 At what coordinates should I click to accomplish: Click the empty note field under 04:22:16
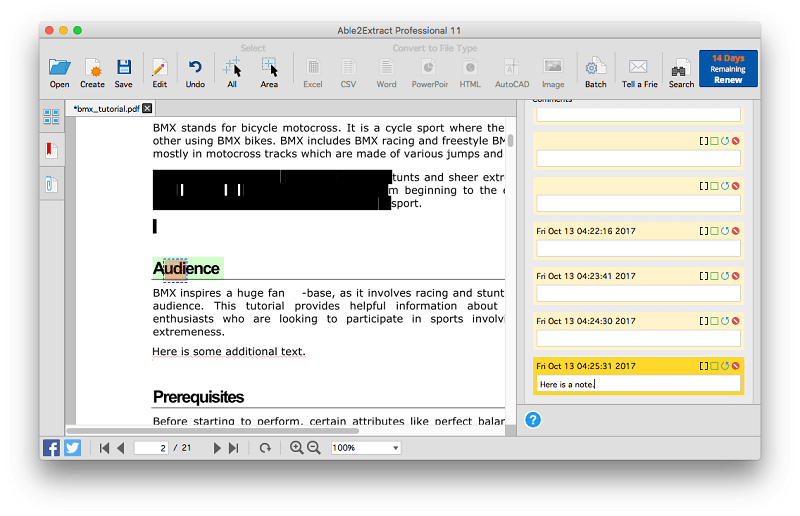click(x=638, y=249)
